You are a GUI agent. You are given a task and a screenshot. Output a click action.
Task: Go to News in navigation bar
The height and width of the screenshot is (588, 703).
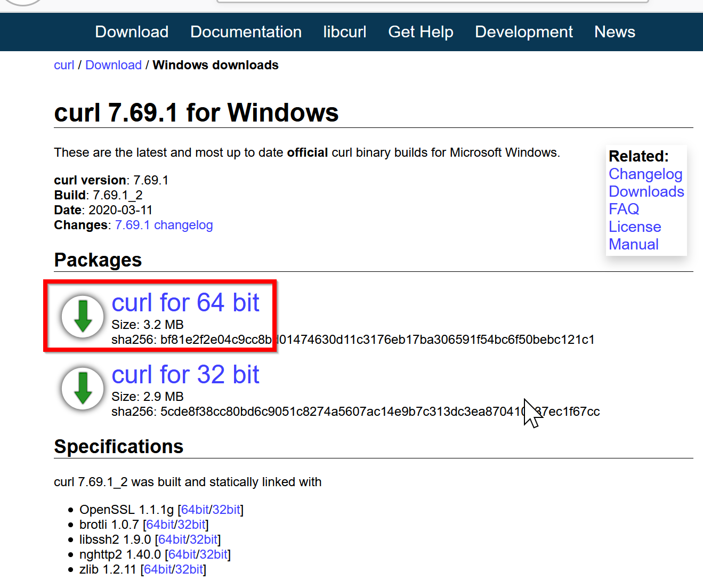[x=615, y=32]
